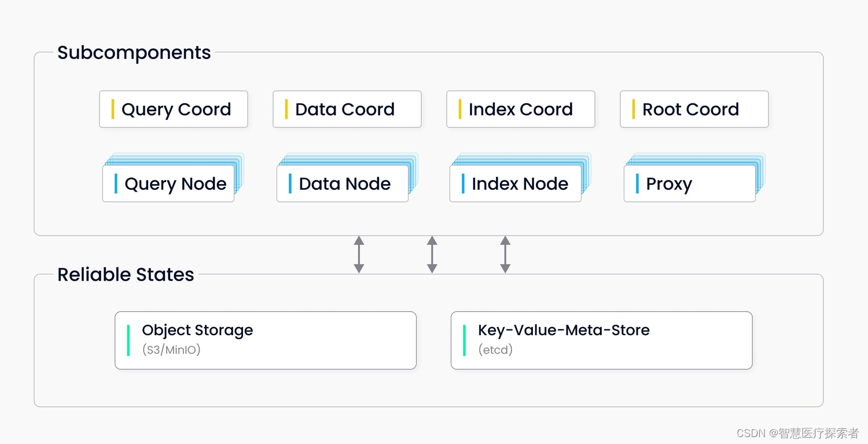The height and width of the screenshot is (444, 868).
Task: Click the yellow bar beside Query Coord
Action: pos(113,109)
